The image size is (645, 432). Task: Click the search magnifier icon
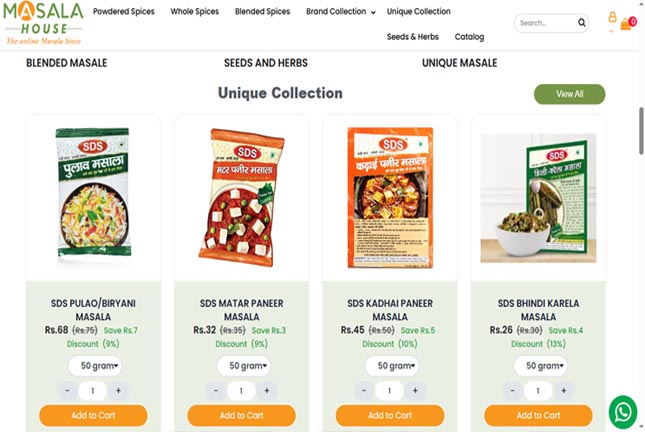pyautogui.click(x=582, y=23)
